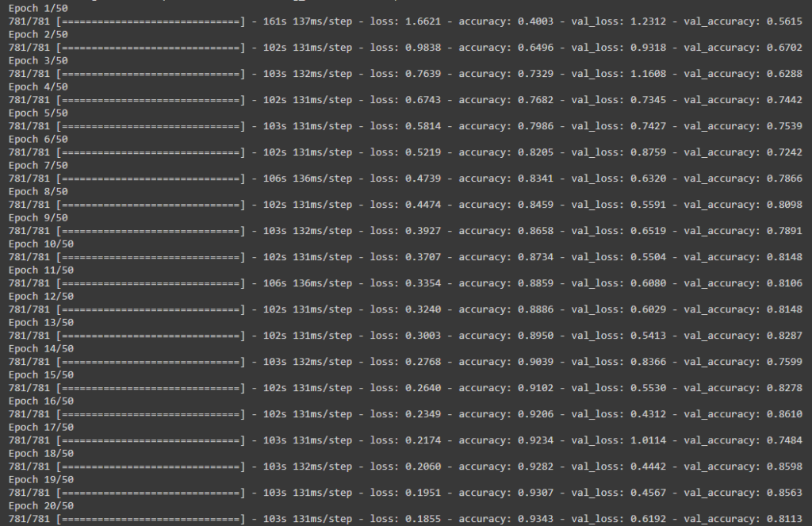This screenshot has width=812, height=526.
Task: Click the loss value 0.1855
Action: click(x=423, y=519)
